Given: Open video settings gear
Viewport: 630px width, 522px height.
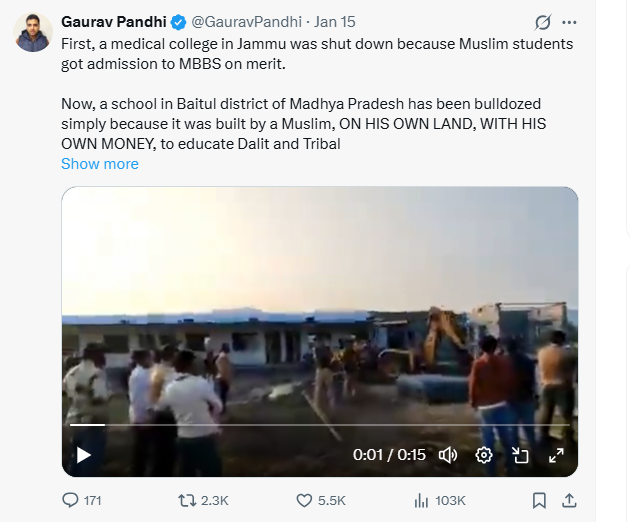Looking at the screenshot, I should 484,455.
